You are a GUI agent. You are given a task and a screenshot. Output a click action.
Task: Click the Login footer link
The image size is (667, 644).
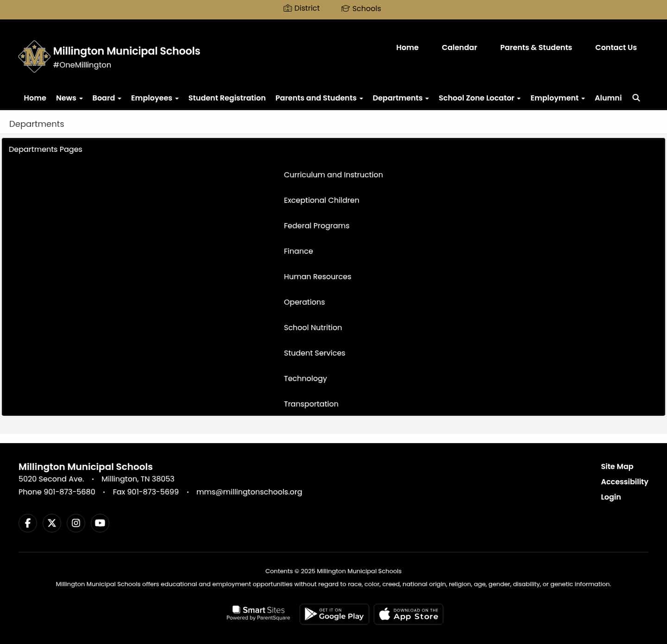click(x=611, y=497)
